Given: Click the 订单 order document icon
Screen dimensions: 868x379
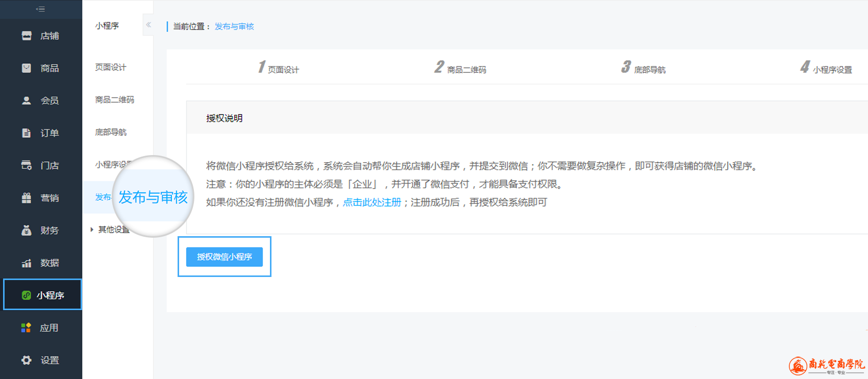Looking at the screenshot, I should pyautogui.click(x=27, y=133).
